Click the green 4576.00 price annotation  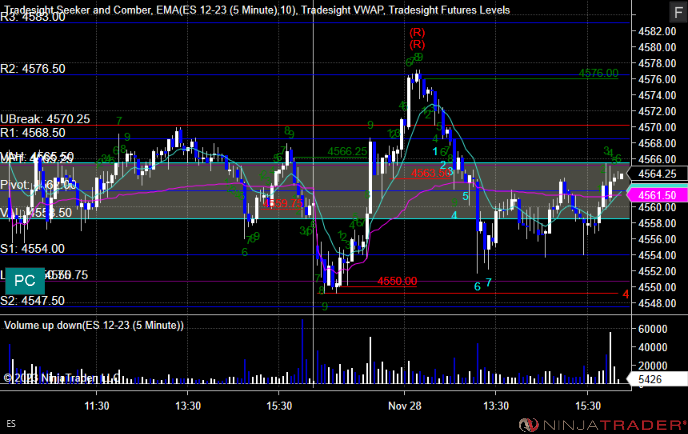point(598,73)
